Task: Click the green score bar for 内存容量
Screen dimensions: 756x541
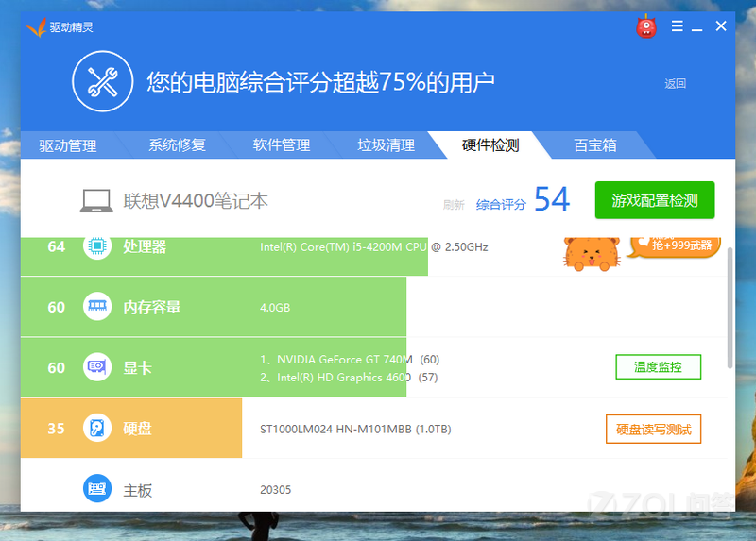Action: (x=214, y=307)
